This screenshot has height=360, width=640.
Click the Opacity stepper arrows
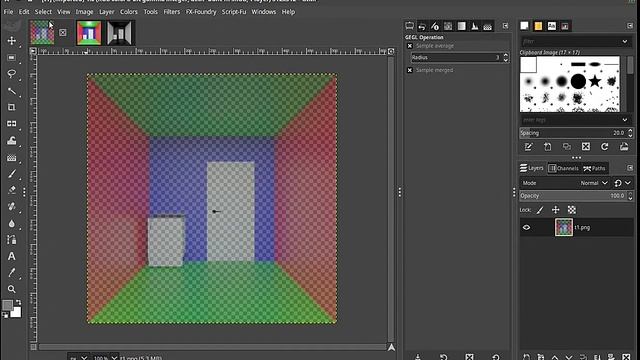click(630, 196)
